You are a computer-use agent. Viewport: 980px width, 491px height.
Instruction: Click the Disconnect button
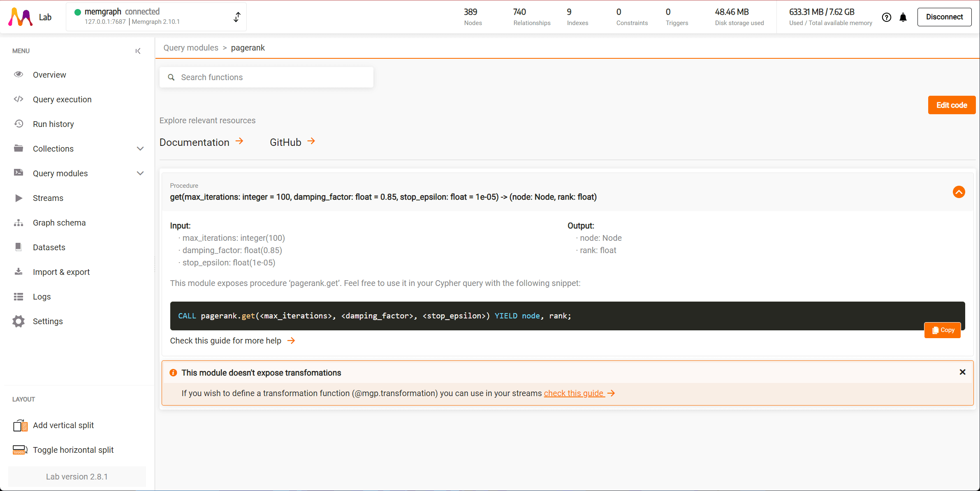[944, 17]
